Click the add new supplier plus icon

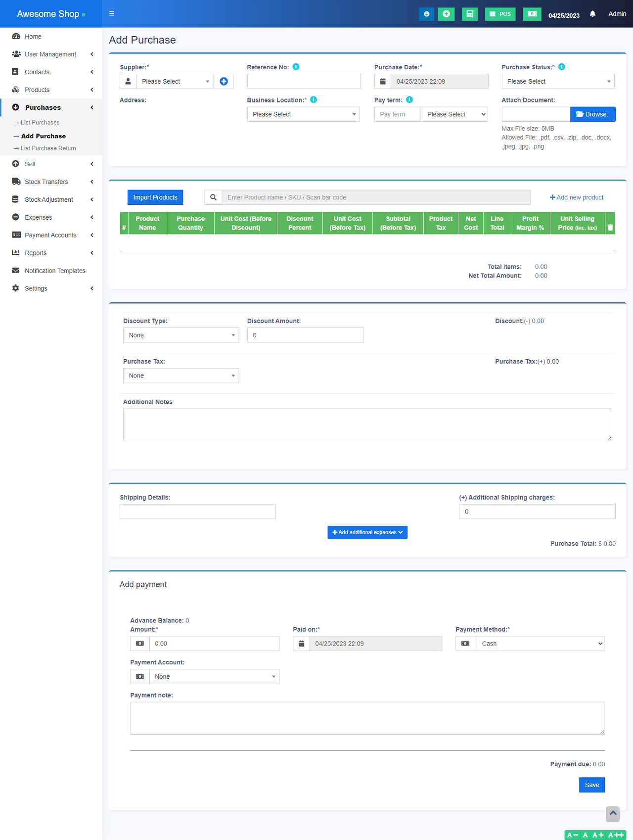click(x=224, y=82)
